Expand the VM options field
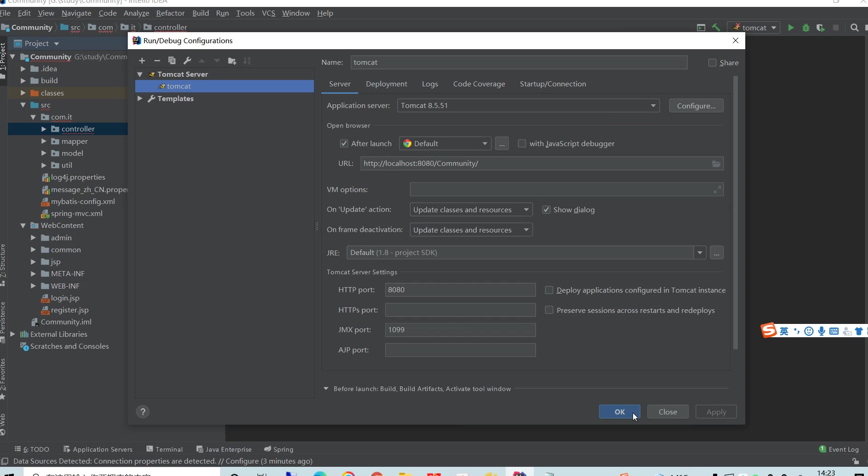Viewport: 868px width, 476px height. [717, 189]
